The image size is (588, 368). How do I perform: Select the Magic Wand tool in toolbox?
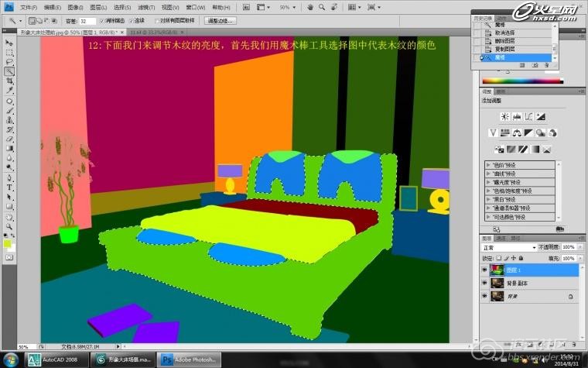9,71
